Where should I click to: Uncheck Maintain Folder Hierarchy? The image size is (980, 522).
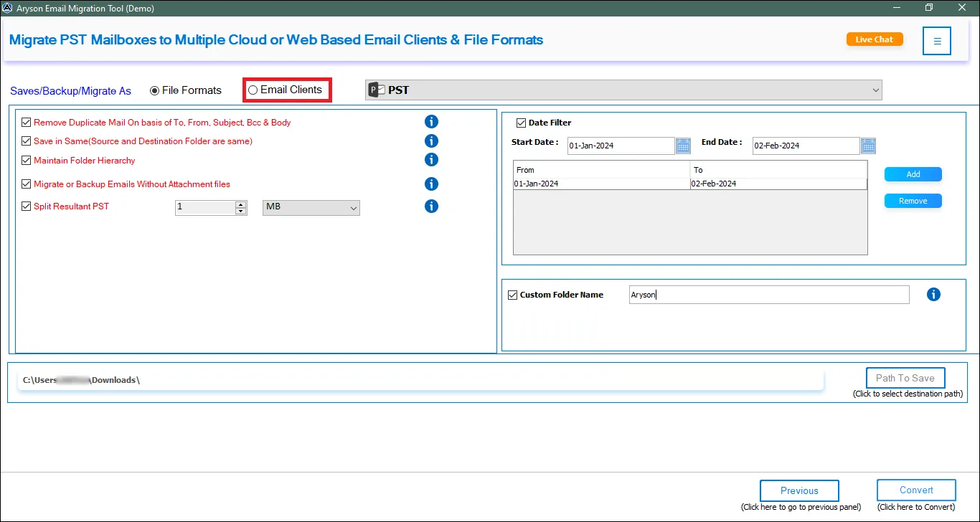coord(27,161)
